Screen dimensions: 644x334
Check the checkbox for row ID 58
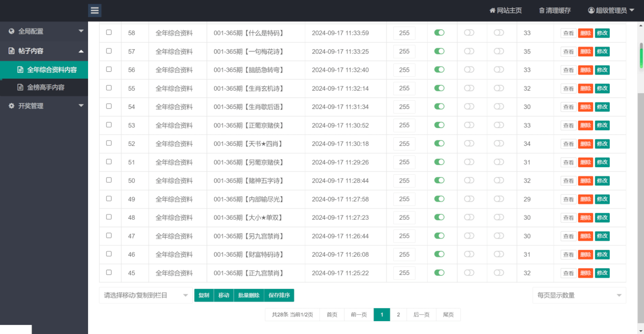coord(109,33)
